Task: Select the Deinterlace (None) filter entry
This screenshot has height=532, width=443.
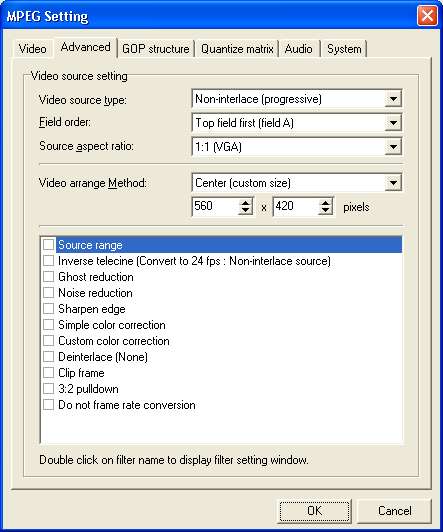Action: point(103,357)
